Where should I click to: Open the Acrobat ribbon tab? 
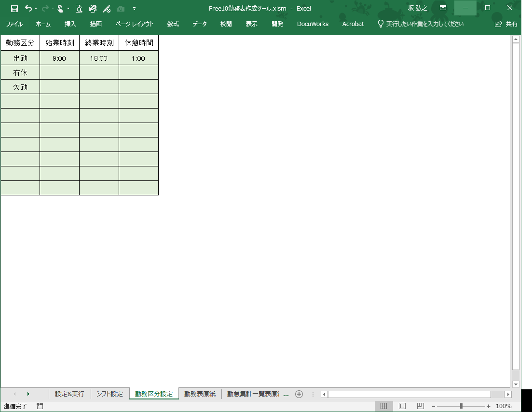(353, 24)
